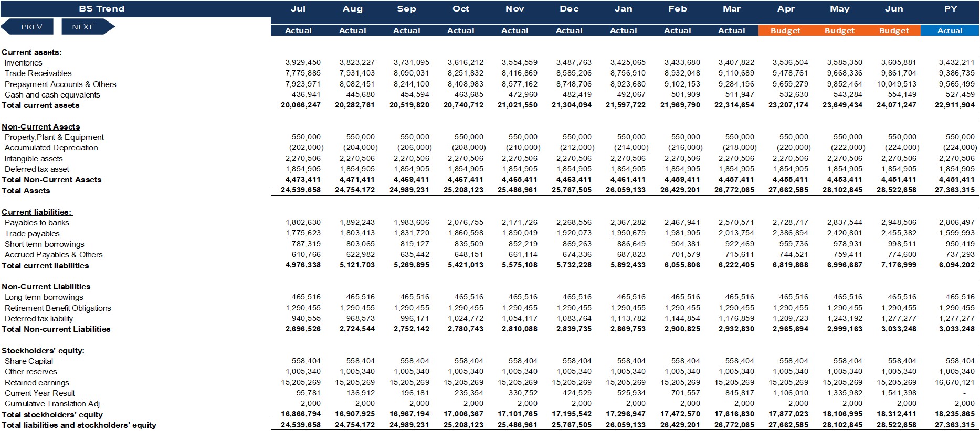Select Mar Total Assets value 26,772,065
Screen dimensions: 980x431
pos(734,190)
